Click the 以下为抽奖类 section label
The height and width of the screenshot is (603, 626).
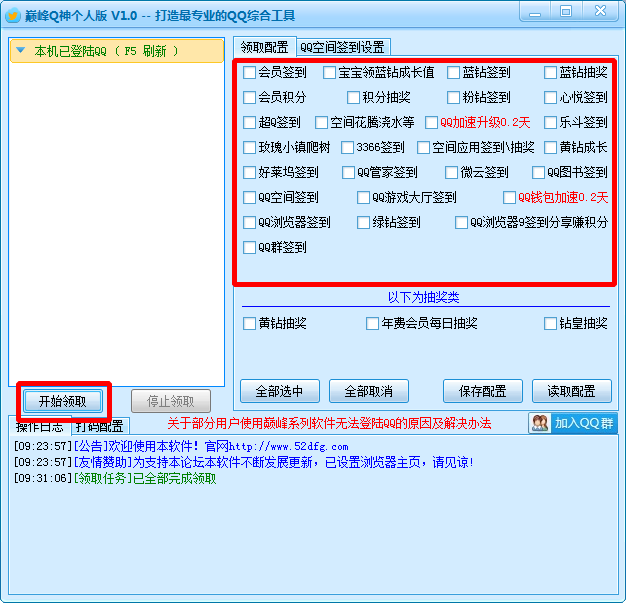[x=424, y=297]
